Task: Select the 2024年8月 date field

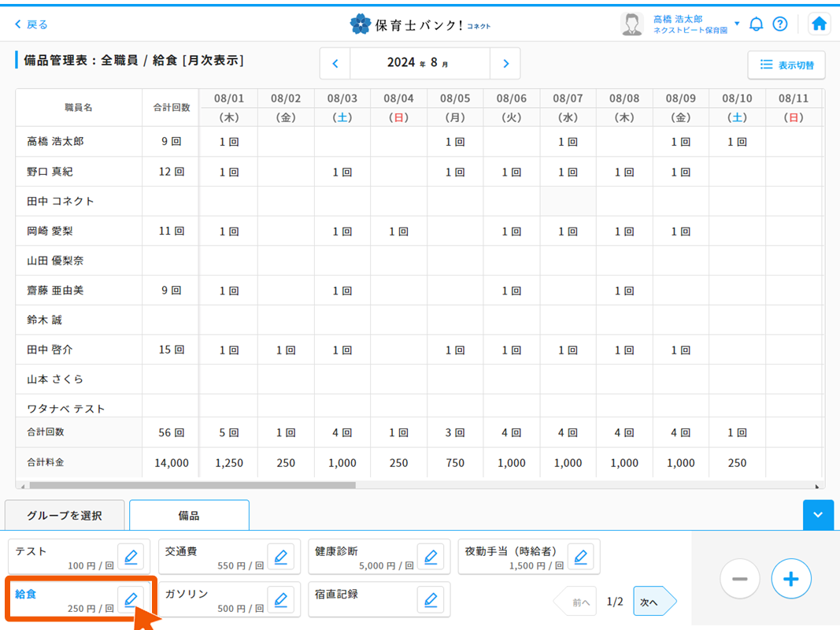Action: (x=420, y=65)
